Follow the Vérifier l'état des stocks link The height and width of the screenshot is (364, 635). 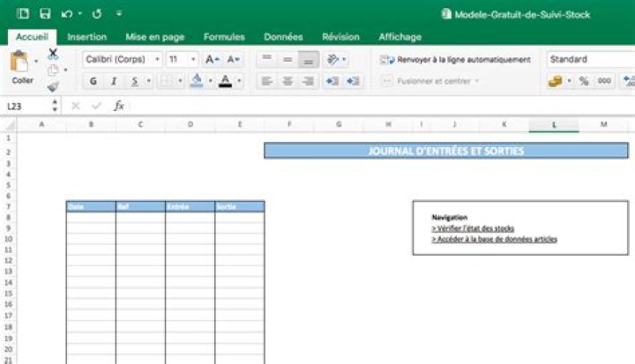473,228
